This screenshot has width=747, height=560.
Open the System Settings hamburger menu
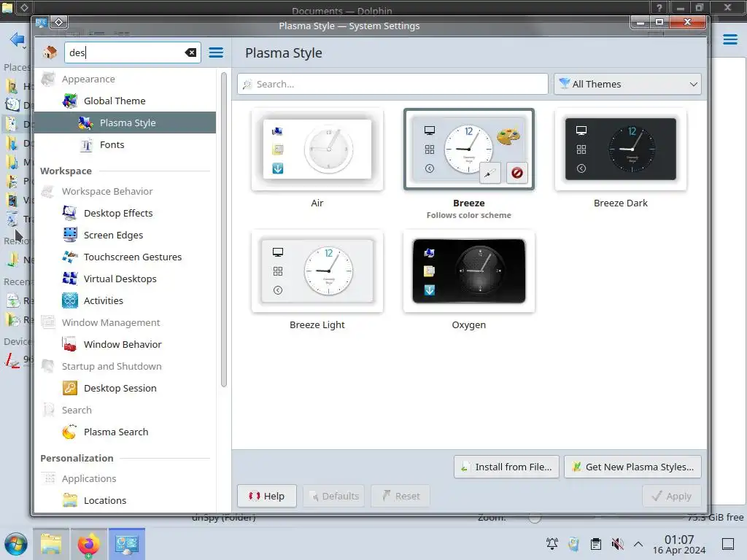(216, 52)
